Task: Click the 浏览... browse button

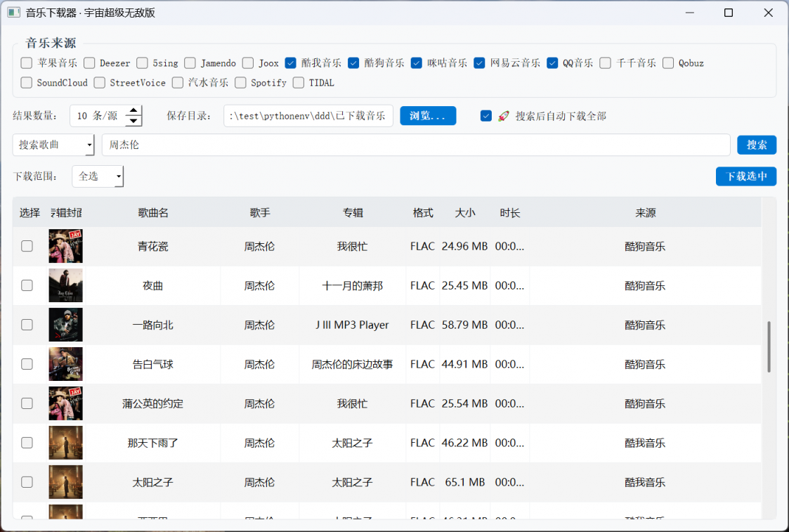Action: tap(428, 116)
